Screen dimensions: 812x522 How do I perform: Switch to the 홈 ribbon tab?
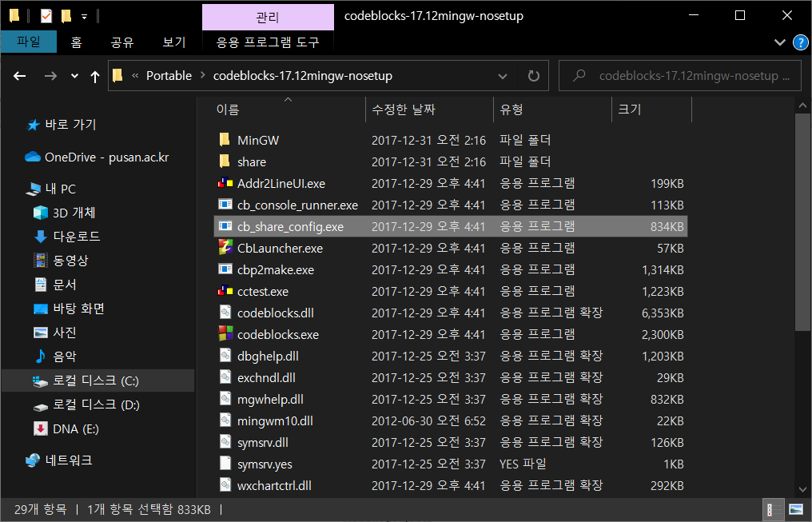77,42
